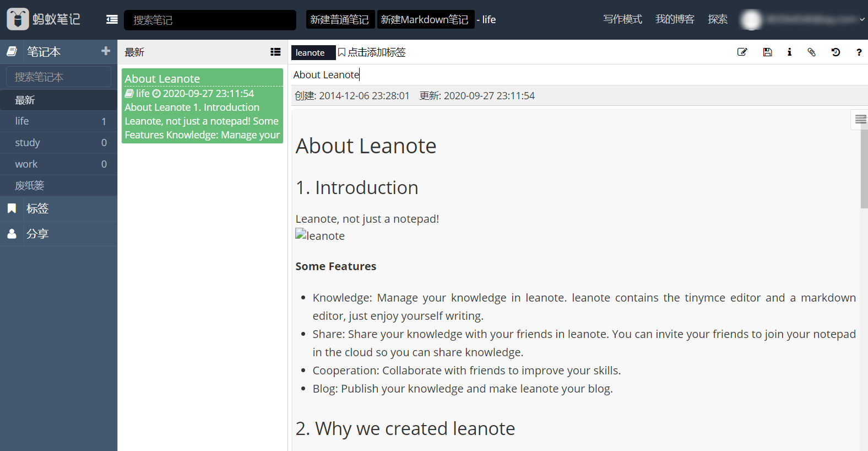Open the user account dropdown arrow
Viewport: 868px width, 451px height.
862,19
